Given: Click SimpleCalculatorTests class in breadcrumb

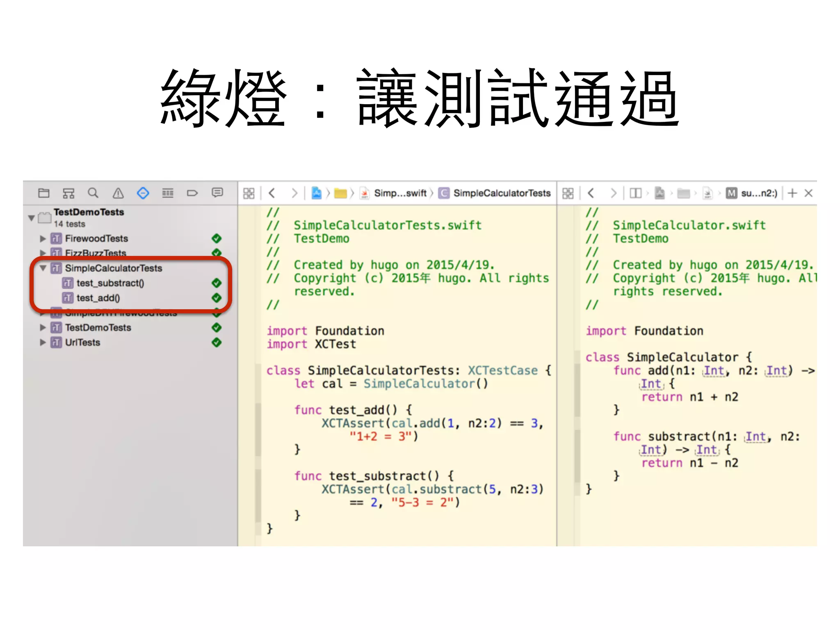Looking at the screenshot, I should point(495,193).
